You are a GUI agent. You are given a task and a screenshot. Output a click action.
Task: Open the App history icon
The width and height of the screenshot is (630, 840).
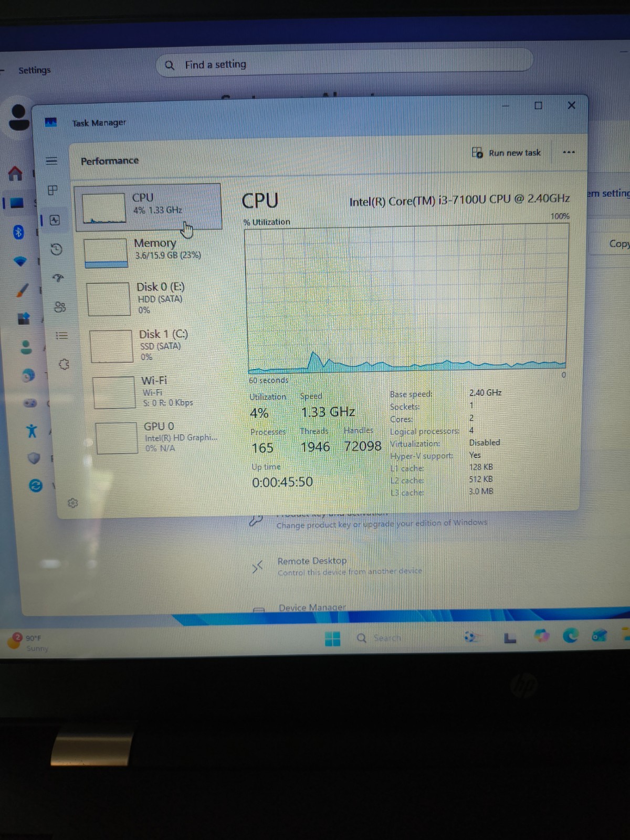(x=56, y=249)
